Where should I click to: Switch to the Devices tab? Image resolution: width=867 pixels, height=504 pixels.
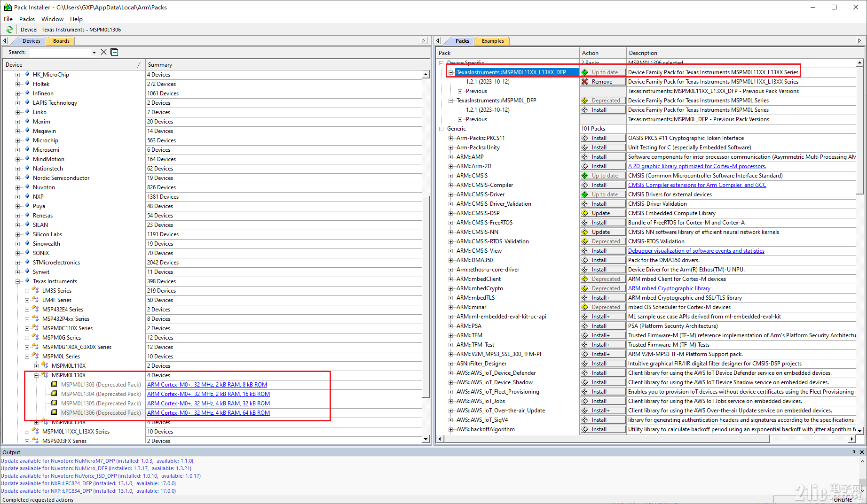(31, 41)
